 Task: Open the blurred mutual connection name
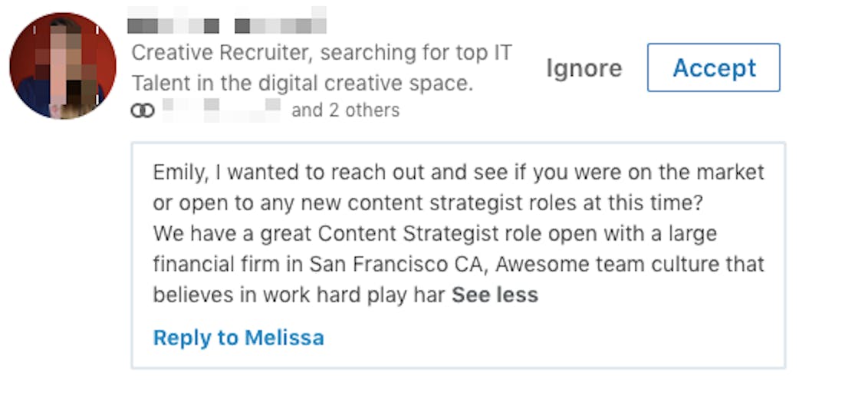pos(222,110)
